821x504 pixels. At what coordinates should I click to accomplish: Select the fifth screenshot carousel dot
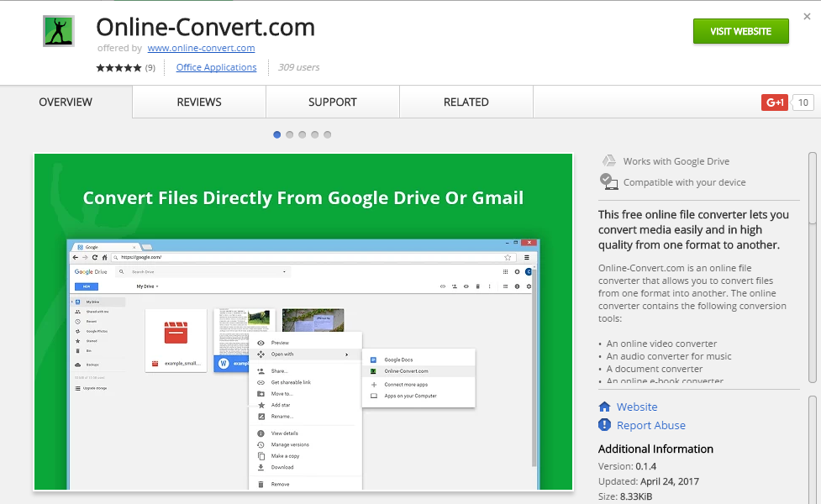point(327,134)
